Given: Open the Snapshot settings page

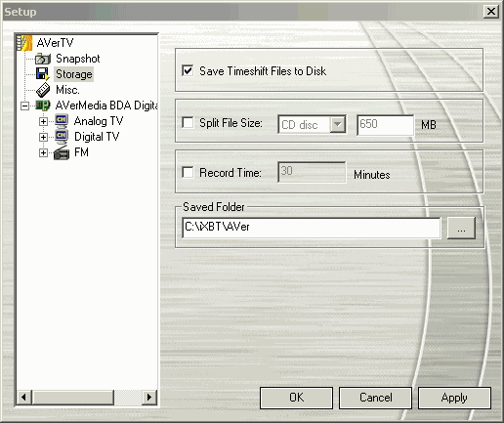Looking at the screenshot, I should (x=78, y=59).
